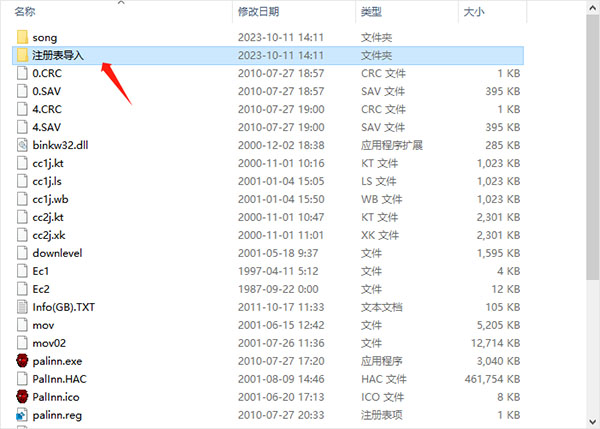Click the PalInn.HAC file icon

22,378
